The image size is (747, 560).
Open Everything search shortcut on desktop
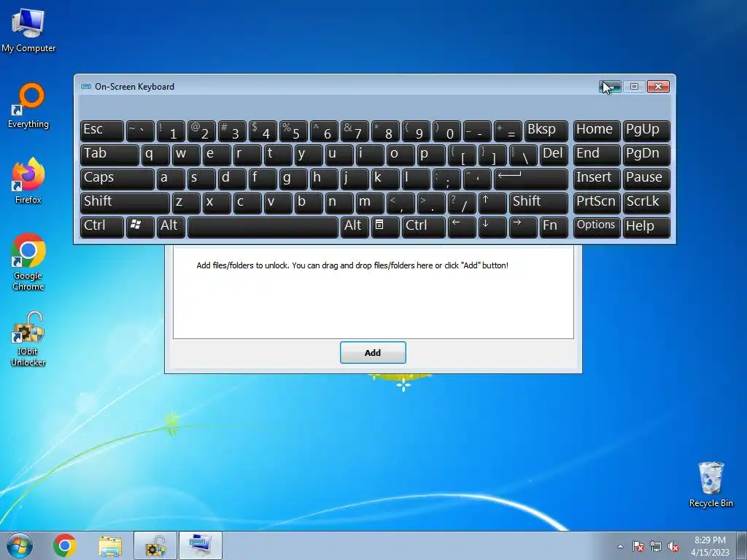pos(28,106)
